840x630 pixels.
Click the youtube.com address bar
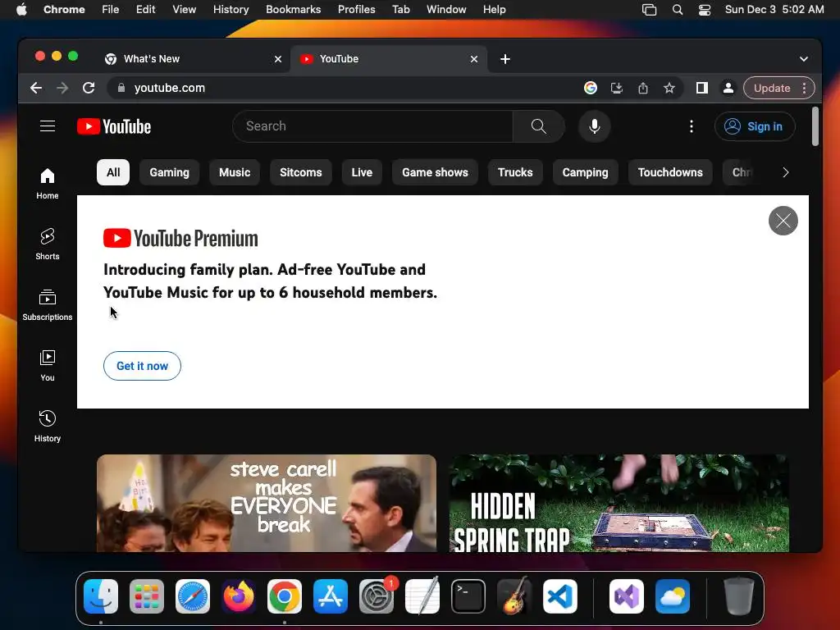click(x=343, y=88)
